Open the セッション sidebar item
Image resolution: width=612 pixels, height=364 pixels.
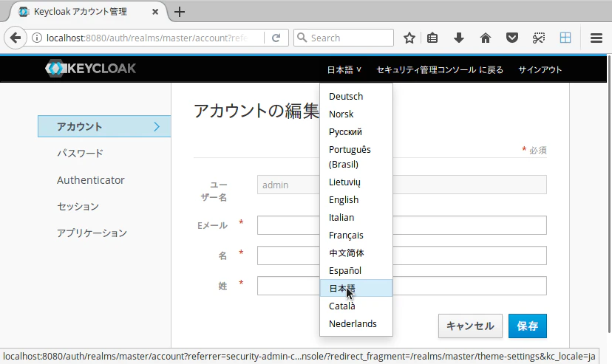[78, 206]
